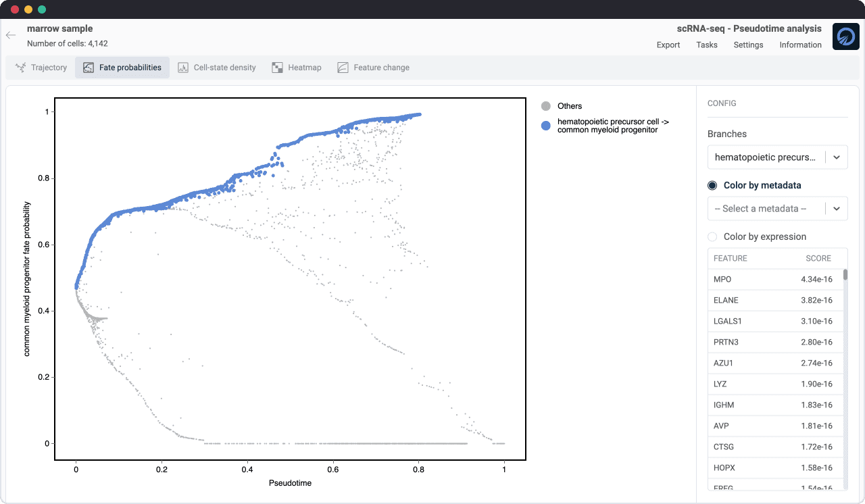Click the Fate probabilities chart icon

point(88,68)
